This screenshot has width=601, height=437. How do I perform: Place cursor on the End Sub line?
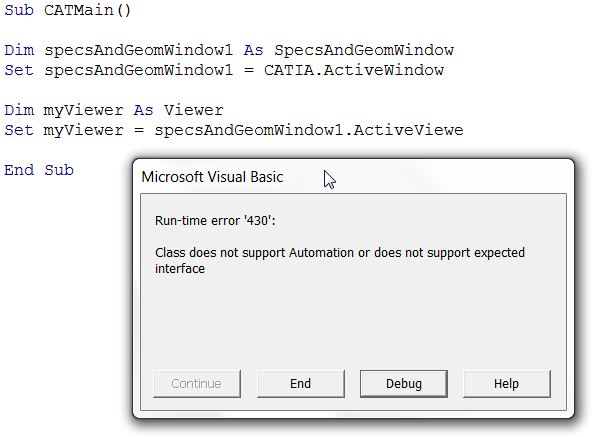[39, 170]
